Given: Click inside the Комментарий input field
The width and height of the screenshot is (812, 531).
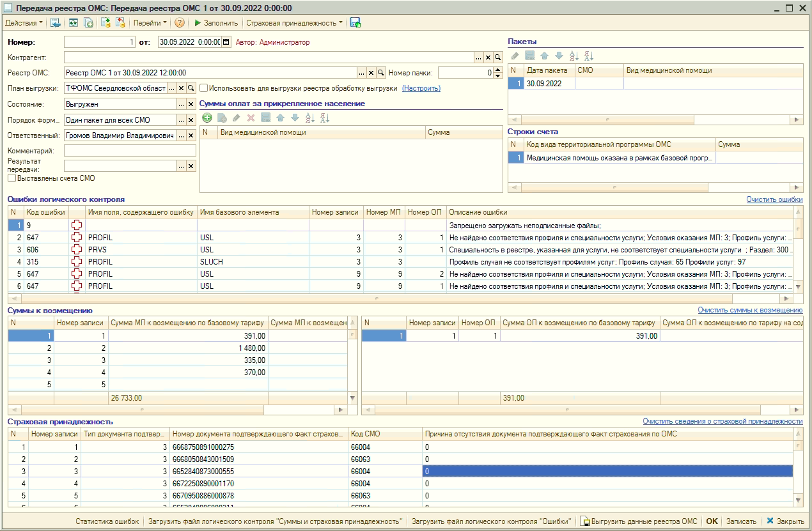Looking at the screenshot, I should point(130,151).
